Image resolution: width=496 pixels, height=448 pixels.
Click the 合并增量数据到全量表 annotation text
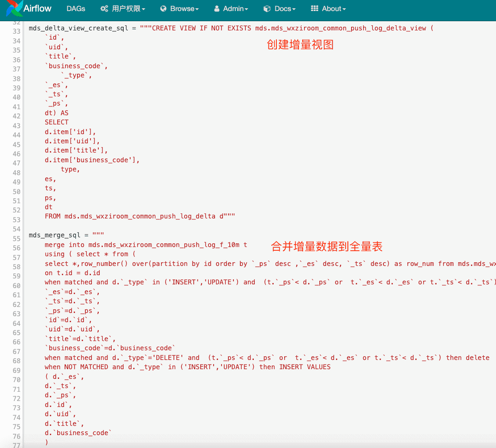point(327,247)
